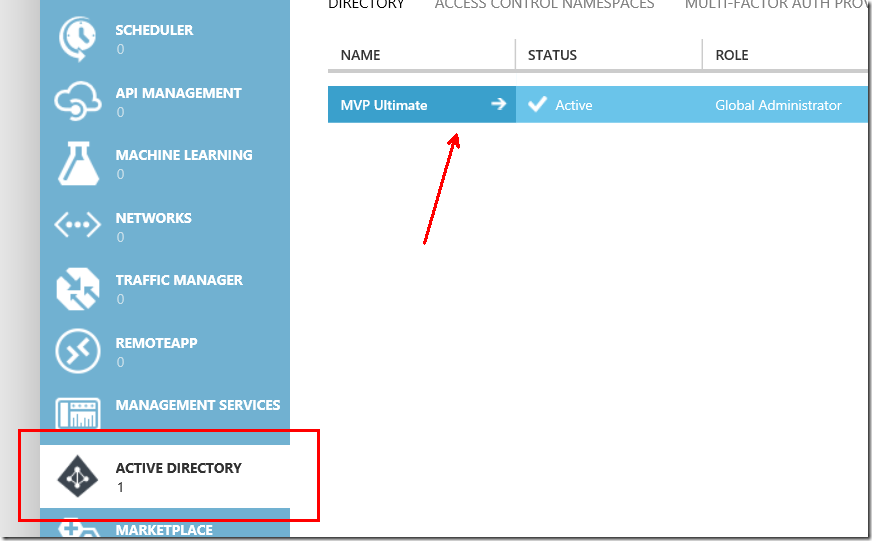Click the Active Directory count 1
Viewport: 872px width, 541px height.
pos(120,488)
